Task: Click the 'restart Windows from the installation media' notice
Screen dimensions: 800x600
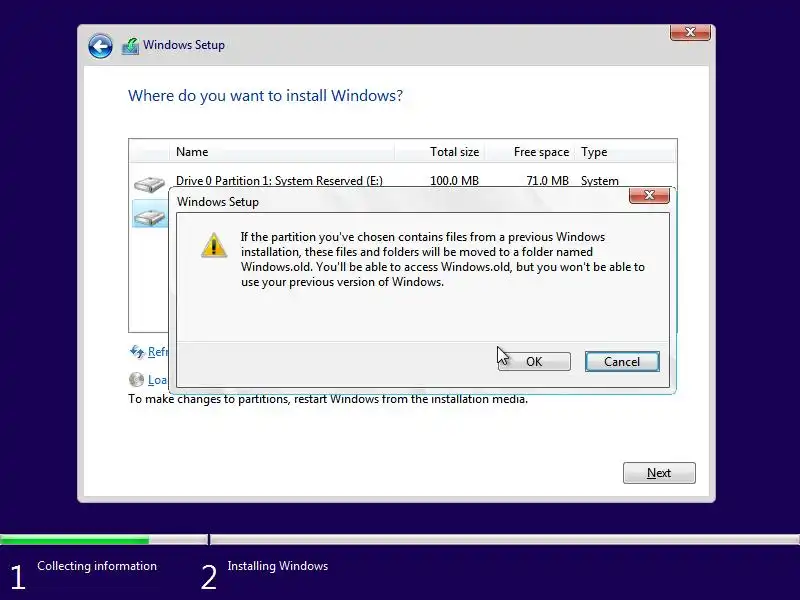Action: click(x=328, y=399)
